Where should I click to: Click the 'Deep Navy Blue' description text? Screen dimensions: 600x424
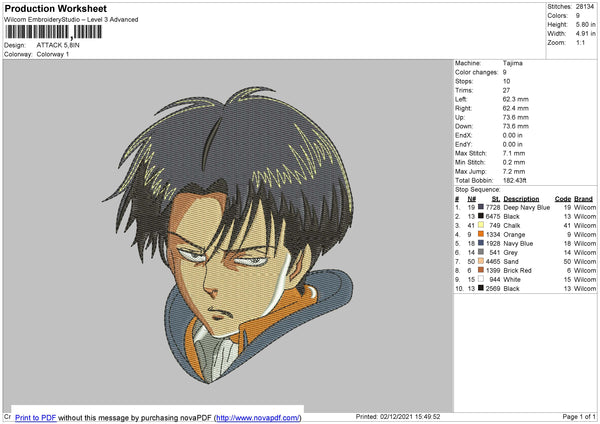(527, 207)
